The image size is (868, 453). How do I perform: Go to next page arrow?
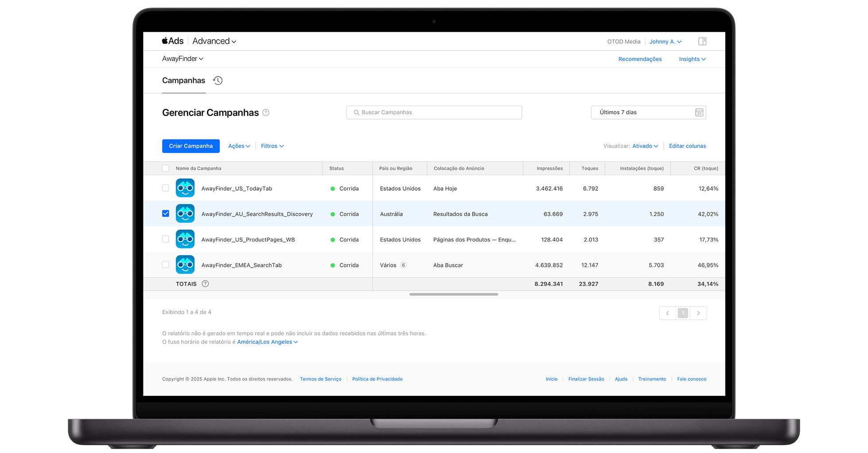point(698,313)
